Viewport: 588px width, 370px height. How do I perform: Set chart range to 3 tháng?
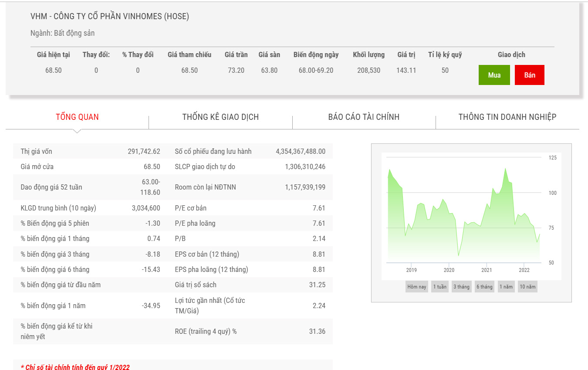coord(461,287)
